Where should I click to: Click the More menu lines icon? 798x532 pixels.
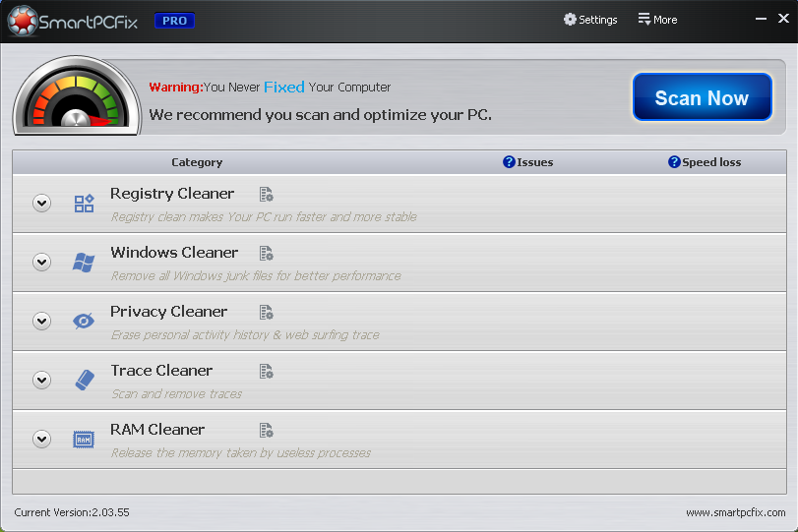(645, 20)
